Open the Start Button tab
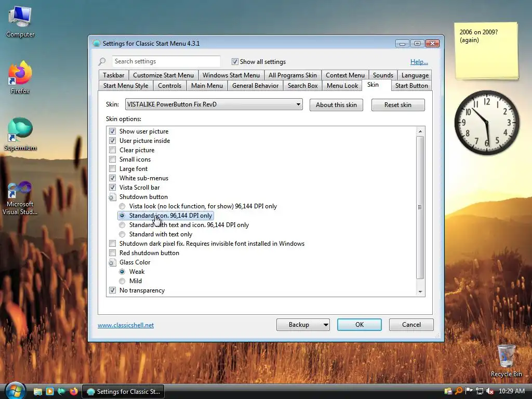Image resolution: width=532 pixels, height=399 pixels. click(411, 86)
